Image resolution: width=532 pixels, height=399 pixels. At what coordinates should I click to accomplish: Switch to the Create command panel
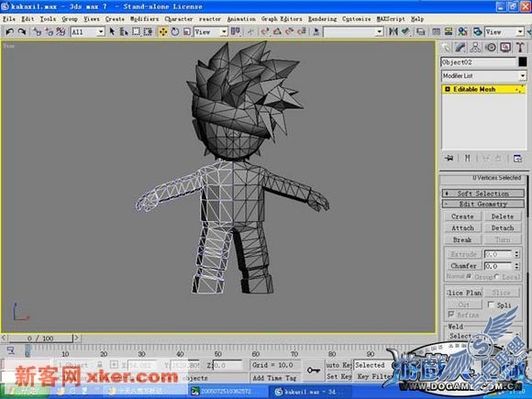point(446,48)
